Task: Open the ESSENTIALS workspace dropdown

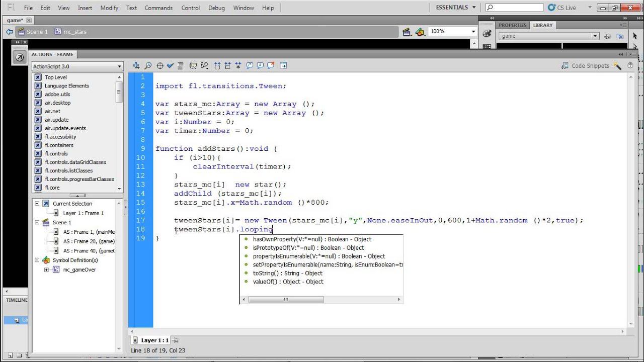Action: (x=455, y=7)
